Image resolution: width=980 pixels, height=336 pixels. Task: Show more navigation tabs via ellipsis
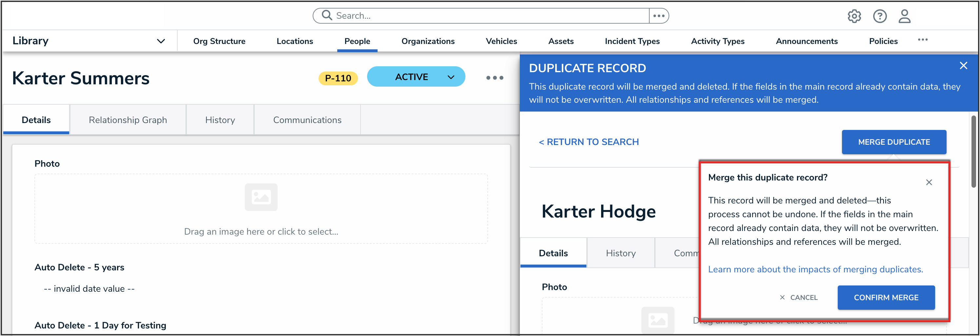click(923, 40)
